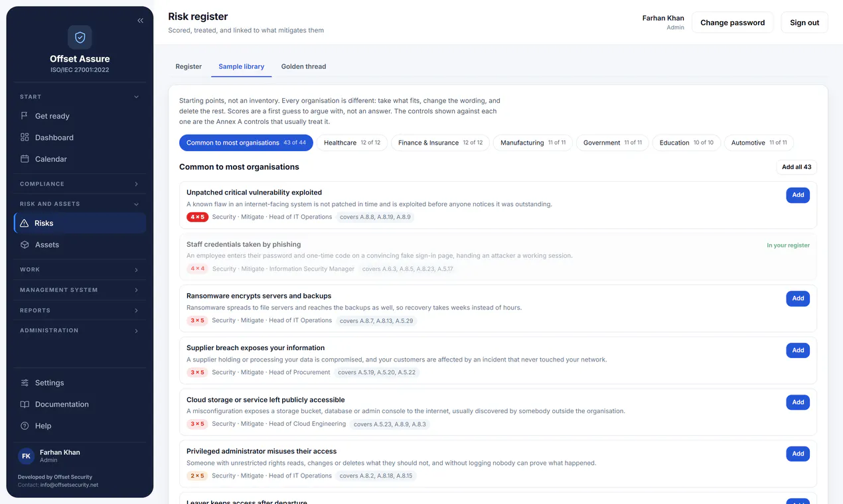Filter by Finance & Insurance category
Viewport: 843px width, 504px height.
[x=440, y=143]
